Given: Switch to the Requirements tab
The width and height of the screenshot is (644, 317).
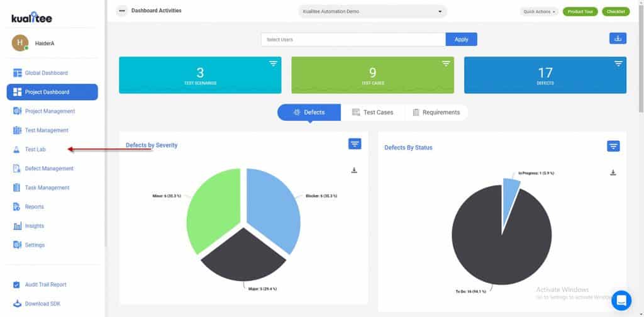Looking at the screenshot, I should [x=436, y=112].
